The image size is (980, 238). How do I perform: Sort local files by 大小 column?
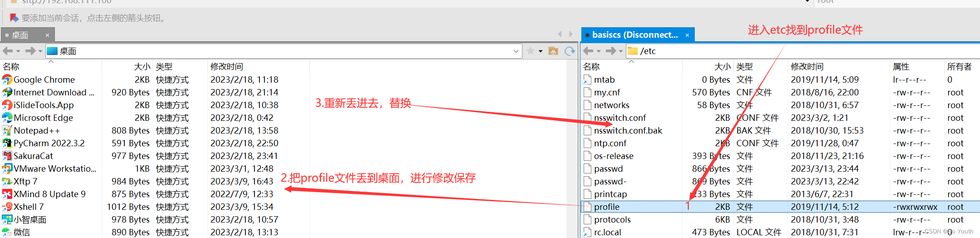coord(127,66)
